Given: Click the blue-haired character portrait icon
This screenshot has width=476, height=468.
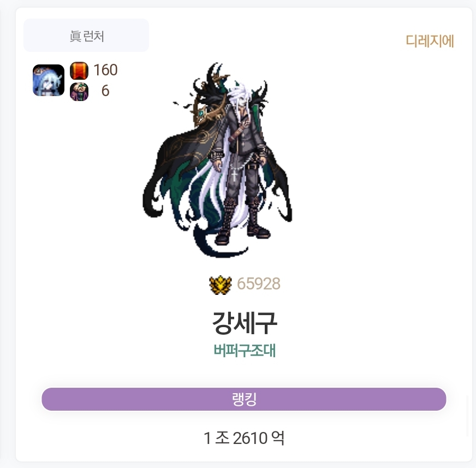Looking at the screenshot, I should 49,80.
